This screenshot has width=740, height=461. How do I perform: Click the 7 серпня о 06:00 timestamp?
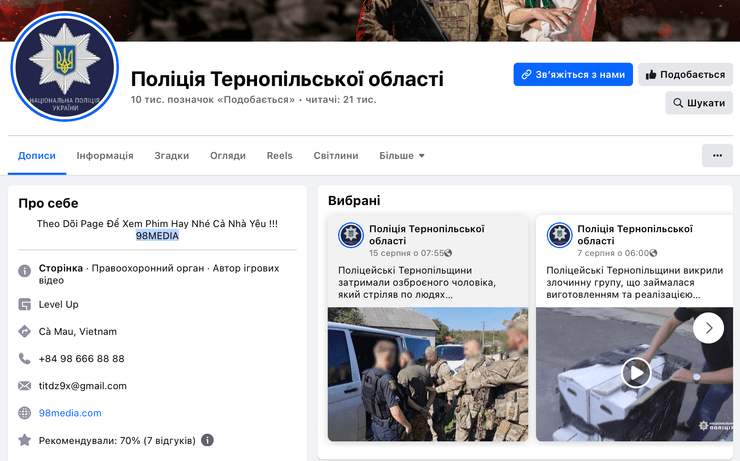[x=613, y=253]
